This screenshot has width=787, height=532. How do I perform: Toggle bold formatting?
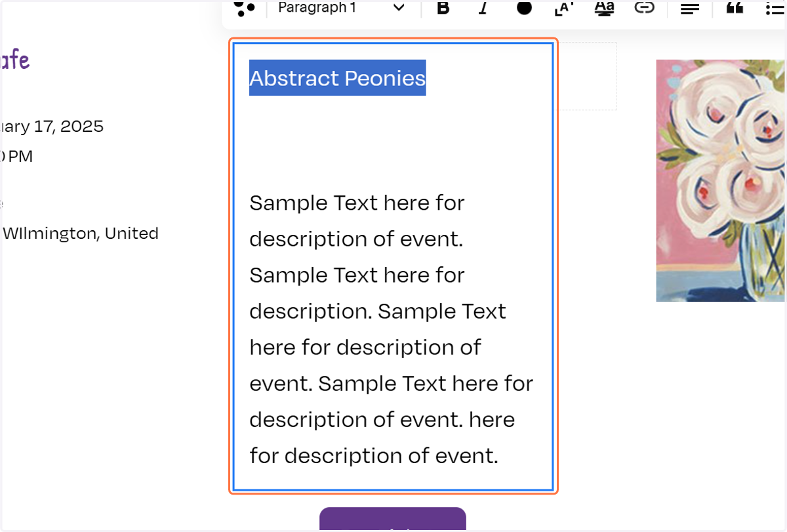(443, 8)
